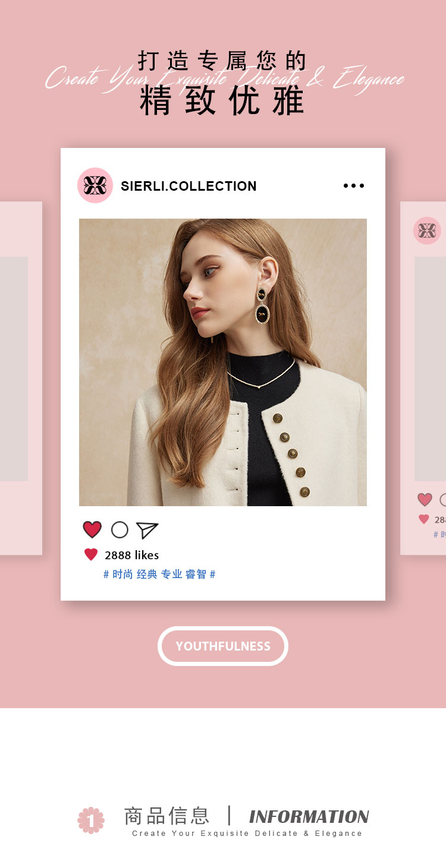Click the partial post card on the left

pos(21,378)
